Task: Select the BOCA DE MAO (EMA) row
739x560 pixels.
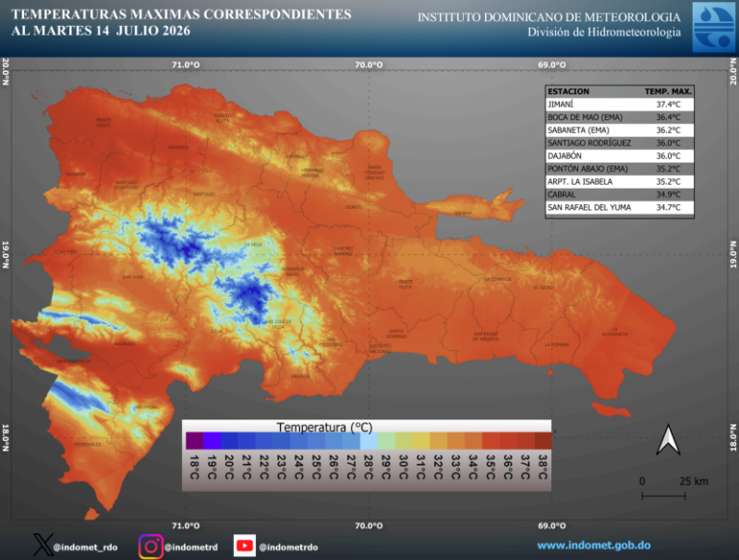Action: [620, 117]
